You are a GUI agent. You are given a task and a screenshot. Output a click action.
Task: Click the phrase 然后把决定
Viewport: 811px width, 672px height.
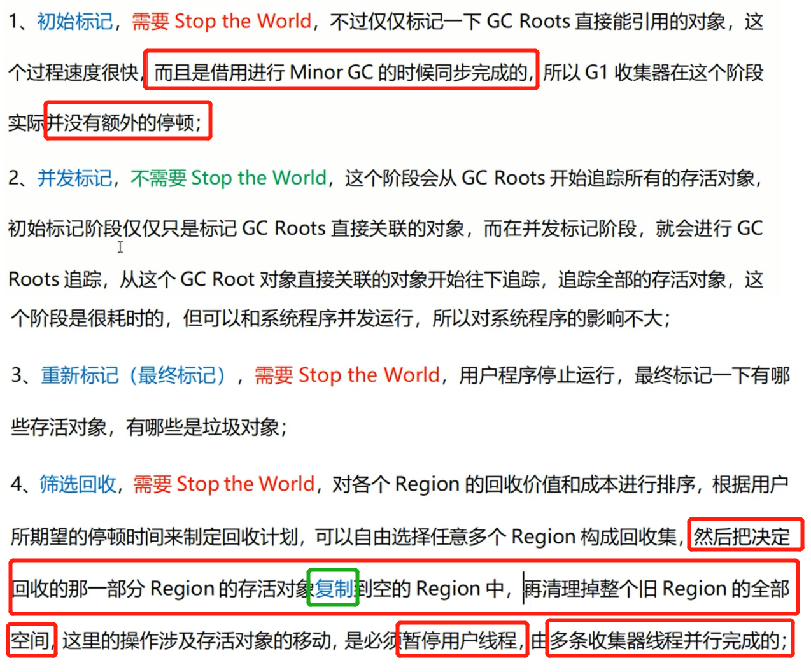742,537
